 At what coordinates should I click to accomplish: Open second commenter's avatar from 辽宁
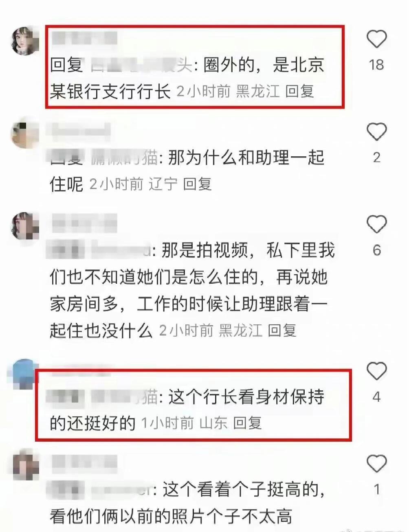click(x=24, y=134)
